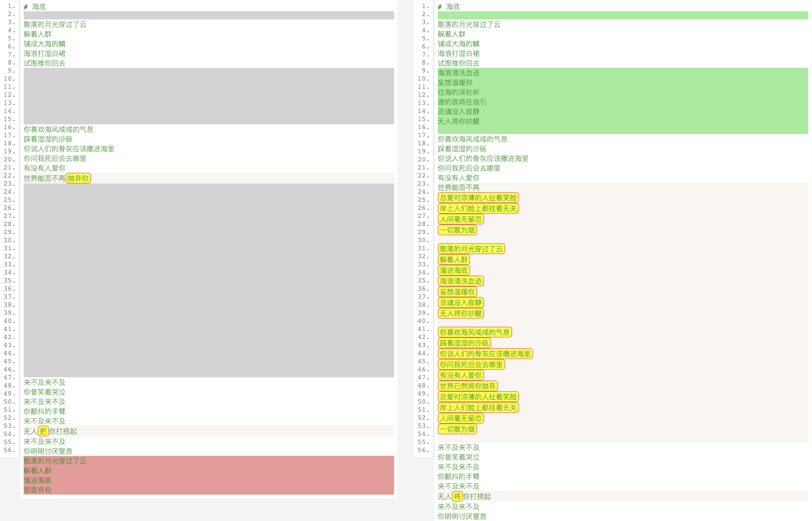Image resolution: width=812 pixels, height=521 pixels.
Task: Select "你问我死后会去哪里" in the left pane
Action: [55, 158]
